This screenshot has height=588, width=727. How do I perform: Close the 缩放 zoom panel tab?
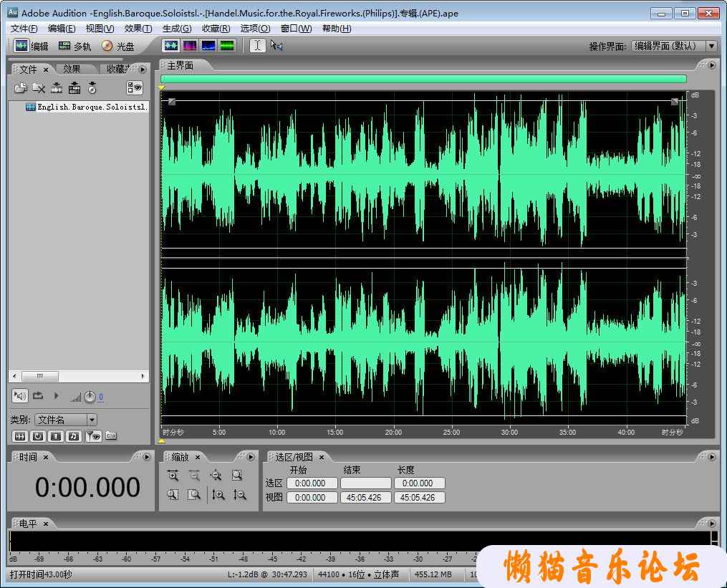point(198,457)
